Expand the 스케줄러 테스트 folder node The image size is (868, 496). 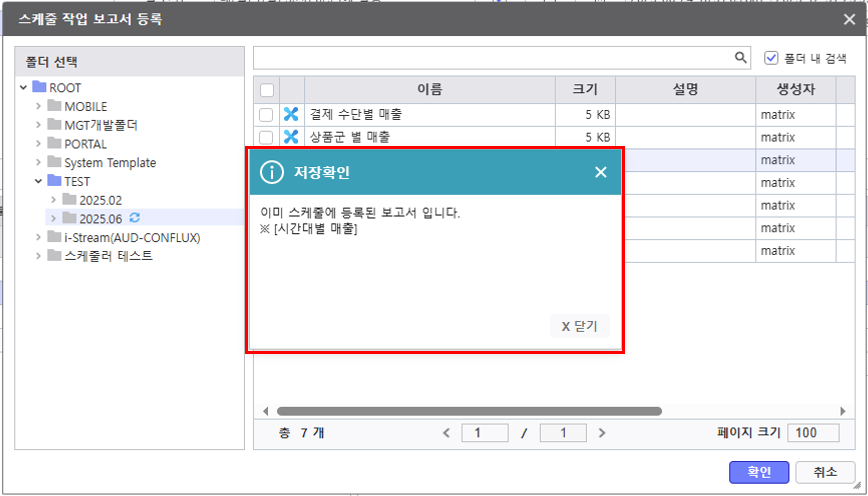[38, 256]
